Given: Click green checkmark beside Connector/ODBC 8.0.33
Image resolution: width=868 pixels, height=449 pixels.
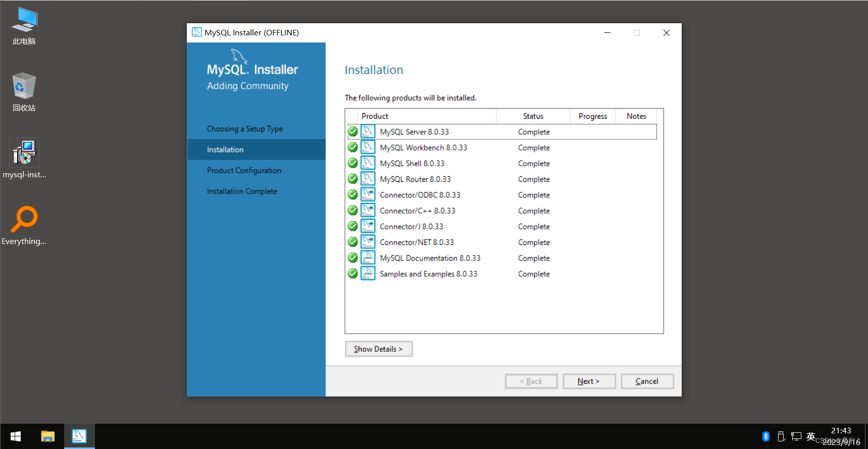Looking at the screenshot, I should (353, 194).
